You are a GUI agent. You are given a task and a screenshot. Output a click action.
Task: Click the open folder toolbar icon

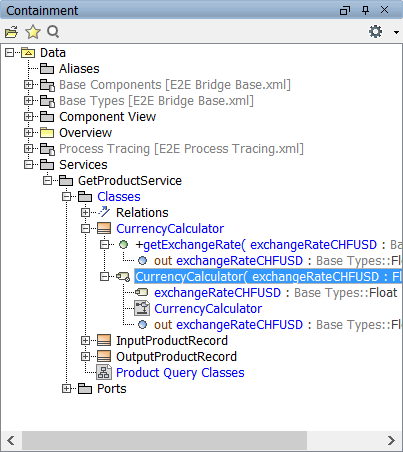point(11,32)
